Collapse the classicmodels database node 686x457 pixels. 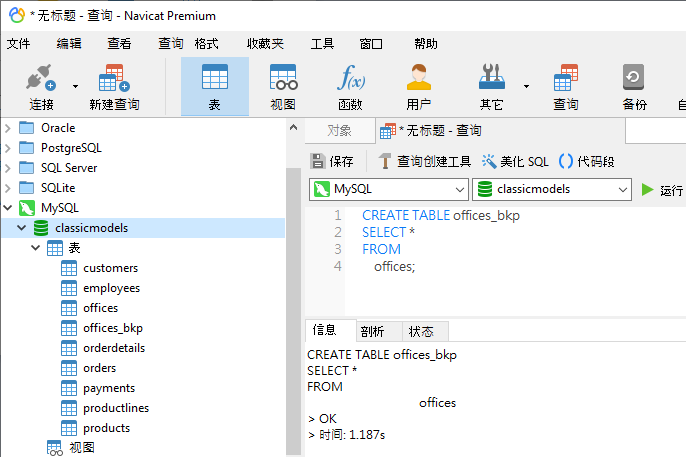pyautogui.click(x=21, y=228)
